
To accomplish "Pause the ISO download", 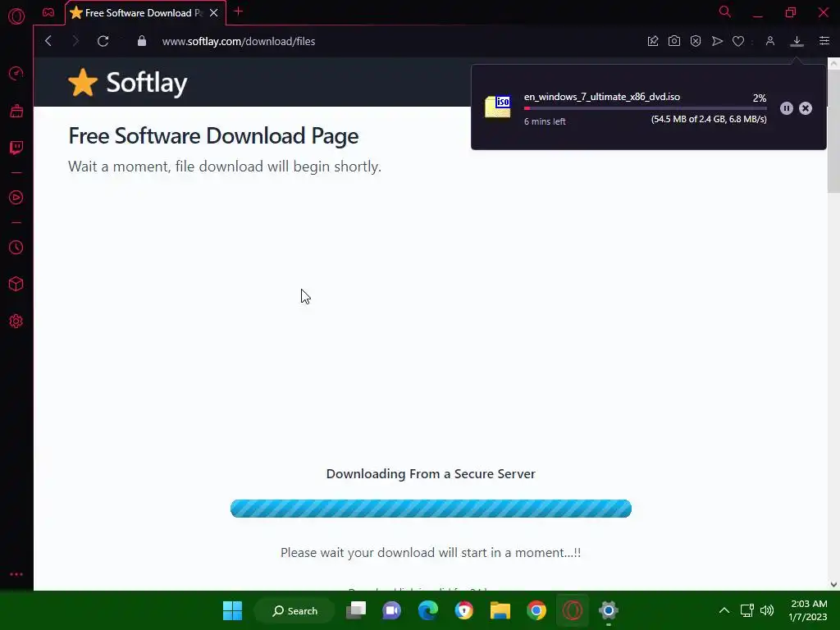I will 786,108.
